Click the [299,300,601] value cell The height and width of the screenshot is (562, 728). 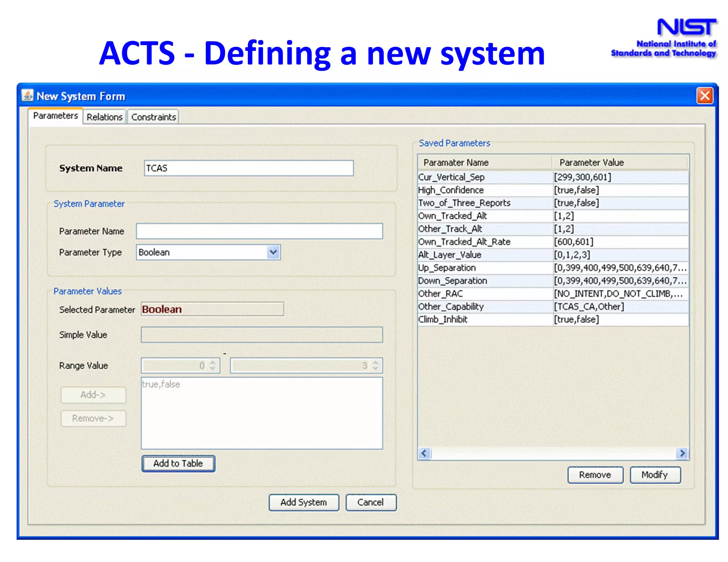pos(621,177)
